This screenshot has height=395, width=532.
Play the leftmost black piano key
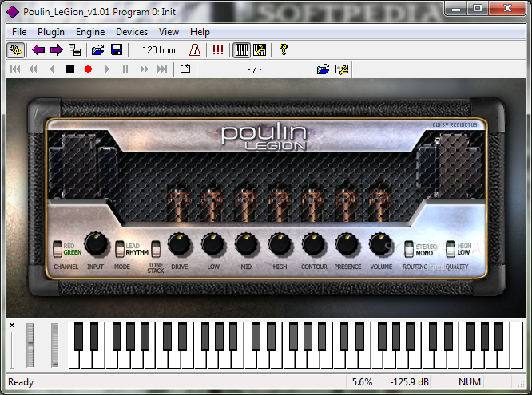click(78, 336)
